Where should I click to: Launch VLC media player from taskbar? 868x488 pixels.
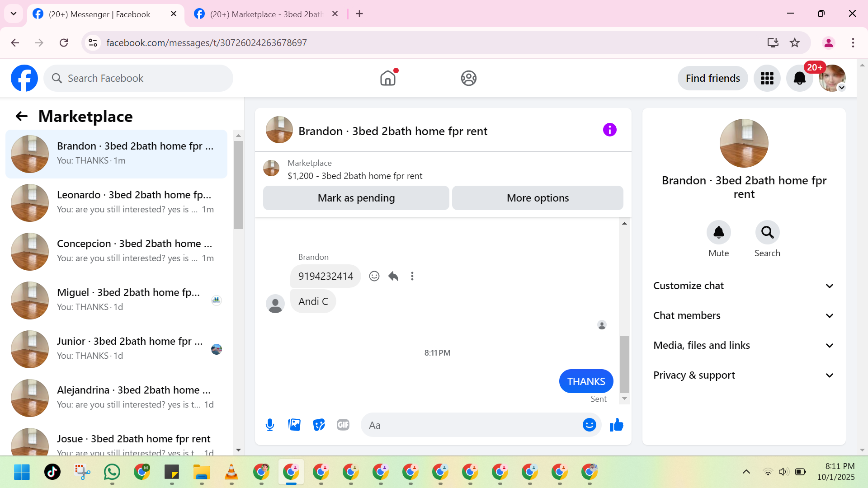[x=231, y=472]
